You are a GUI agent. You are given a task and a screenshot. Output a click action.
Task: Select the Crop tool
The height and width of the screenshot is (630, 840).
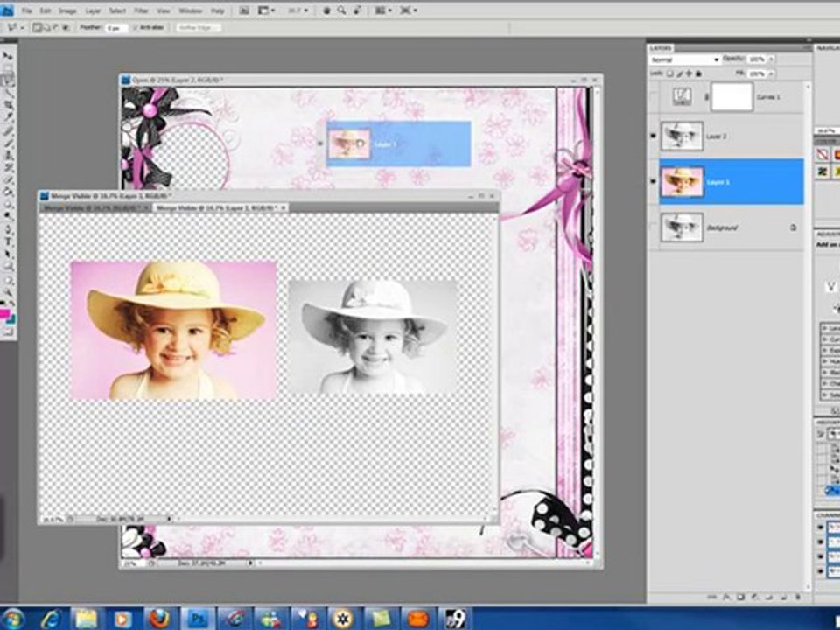tap(8, 105)
